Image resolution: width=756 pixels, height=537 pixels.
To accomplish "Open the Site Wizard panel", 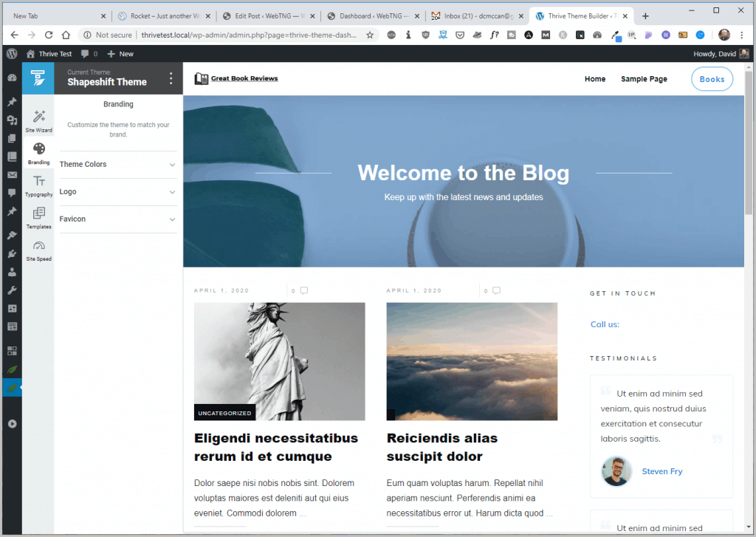I will [x=38, y=121].
